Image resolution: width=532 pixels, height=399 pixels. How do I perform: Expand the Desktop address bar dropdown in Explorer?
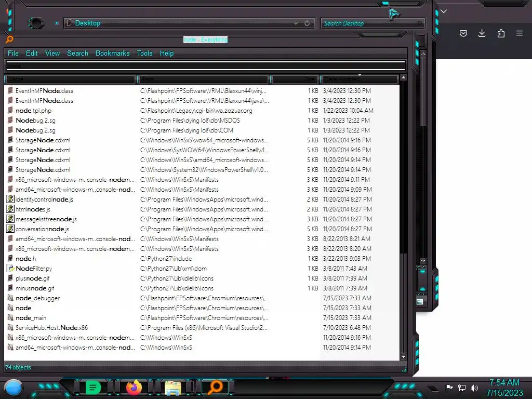[x=296, y=23]
